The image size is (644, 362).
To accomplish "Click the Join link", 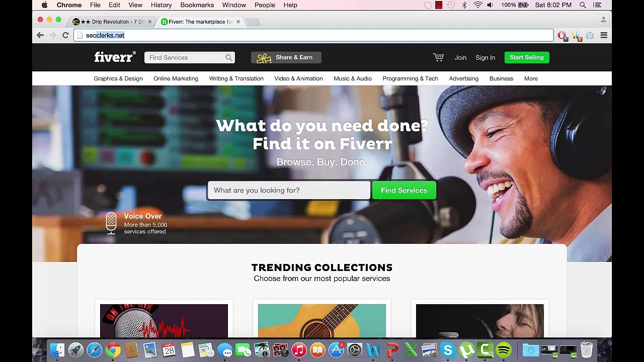I will coord(460,58).
